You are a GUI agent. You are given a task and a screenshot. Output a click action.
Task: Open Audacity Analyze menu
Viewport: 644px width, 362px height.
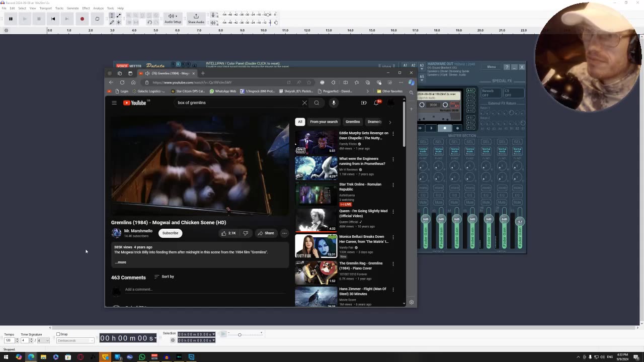(98, 8)
